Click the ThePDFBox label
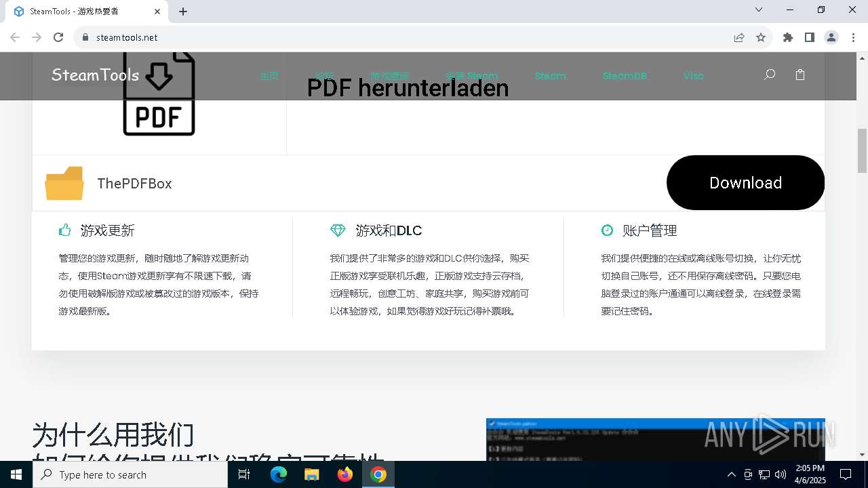Viewport: 868px width, 488px height. coord(134,184)
